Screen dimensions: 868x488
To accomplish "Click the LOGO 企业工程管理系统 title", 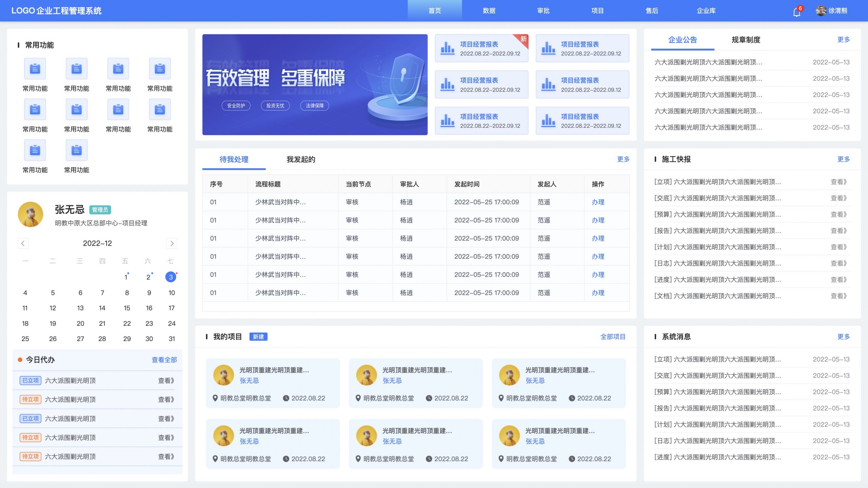I will (x=56, y=11).
